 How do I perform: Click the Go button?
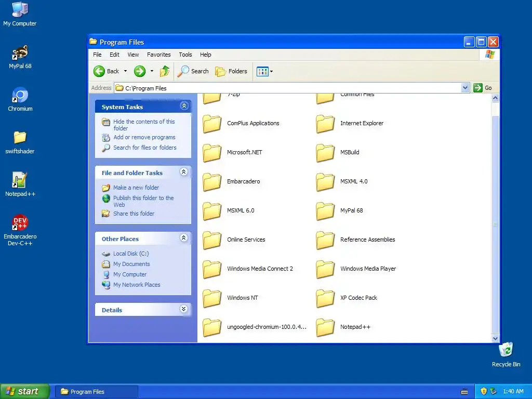click(483, 88)
